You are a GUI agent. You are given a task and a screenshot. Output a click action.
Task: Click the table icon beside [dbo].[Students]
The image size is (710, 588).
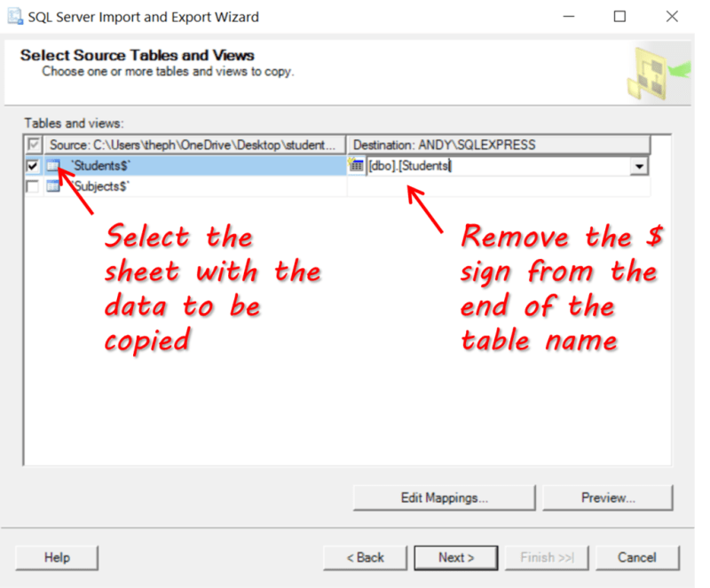click(354, 166)
